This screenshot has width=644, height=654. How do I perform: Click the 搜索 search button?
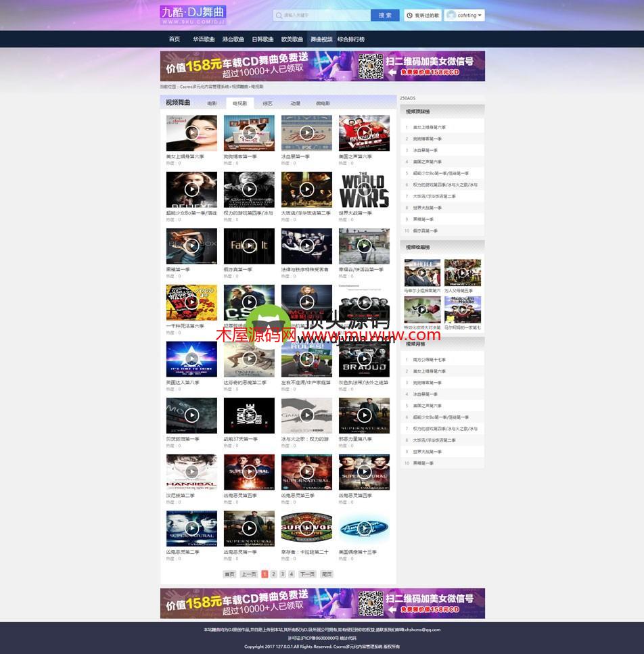point(385,15)
